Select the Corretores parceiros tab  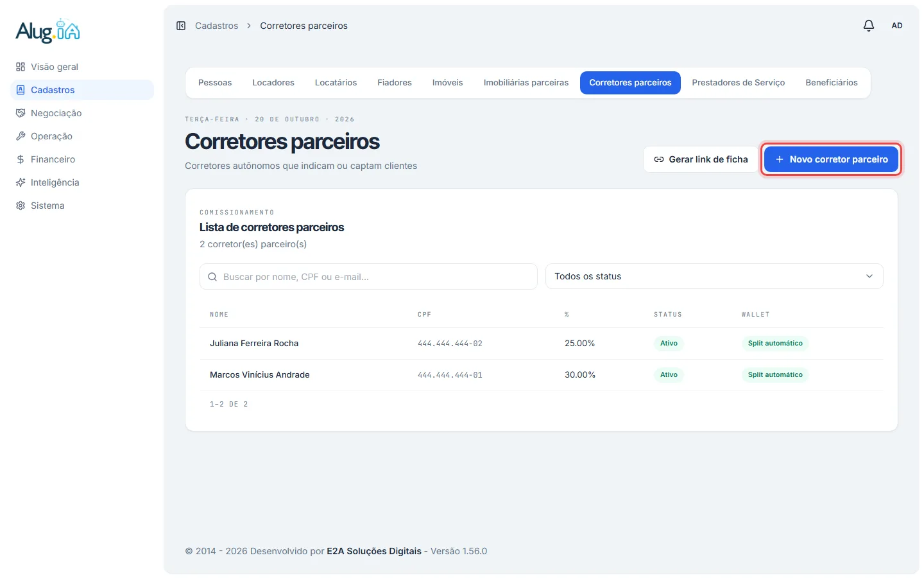point(630,83)
